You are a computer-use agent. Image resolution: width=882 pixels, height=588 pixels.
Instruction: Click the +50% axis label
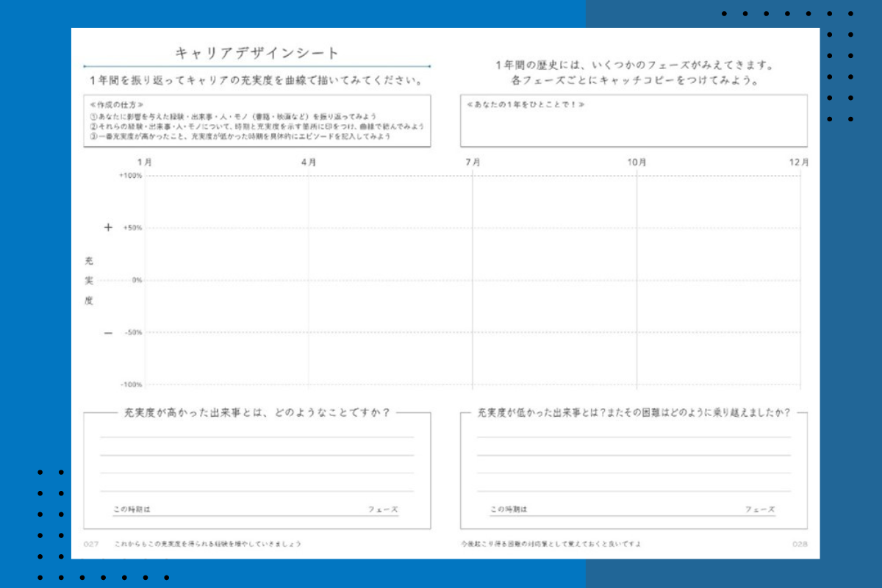point(132,228)
